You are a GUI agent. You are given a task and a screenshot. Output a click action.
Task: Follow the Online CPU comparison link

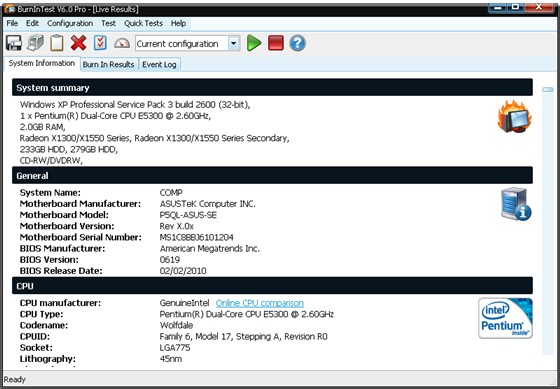click(260, 303)
